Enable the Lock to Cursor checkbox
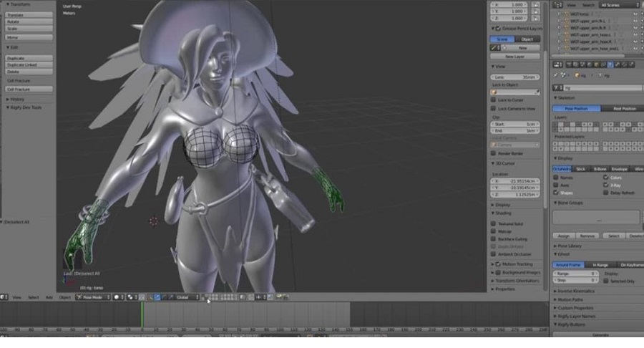 pyautogui.click(x=494, y=100)
